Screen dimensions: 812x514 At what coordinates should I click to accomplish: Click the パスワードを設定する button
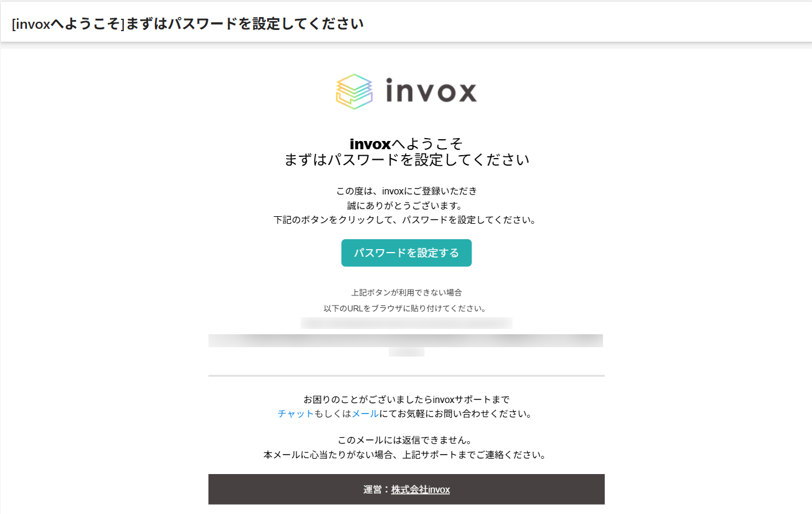[x=406, y=253]
